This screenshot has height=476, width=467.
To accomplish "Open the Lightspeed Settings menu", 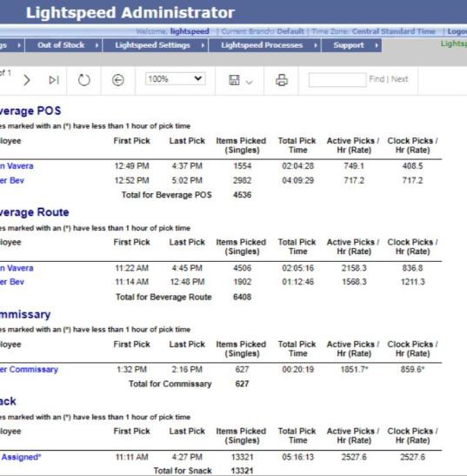I will coord(153,45).
